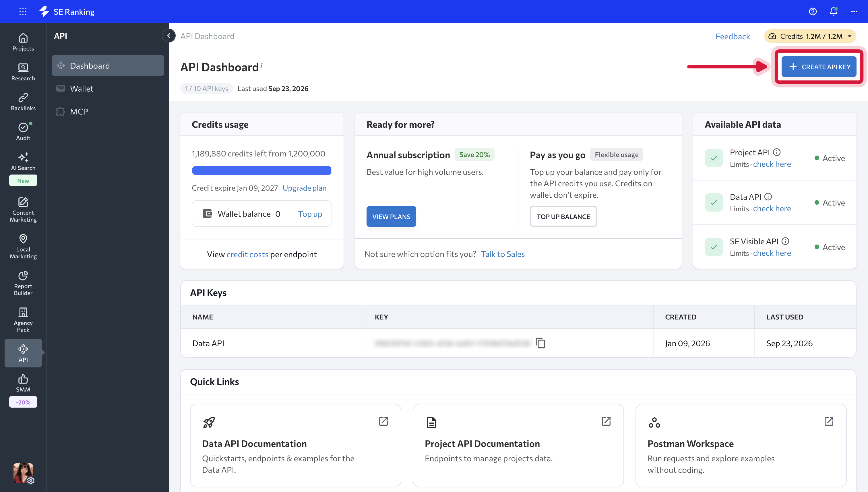Click the Project API green checkmark

click(x=714, y=158)
